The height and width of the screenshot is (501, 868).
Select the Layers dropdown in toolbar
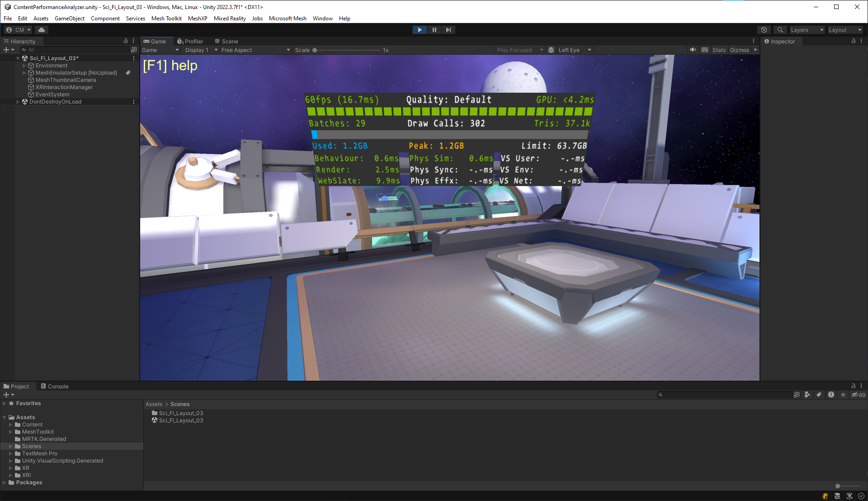click(x=805, y=29)
